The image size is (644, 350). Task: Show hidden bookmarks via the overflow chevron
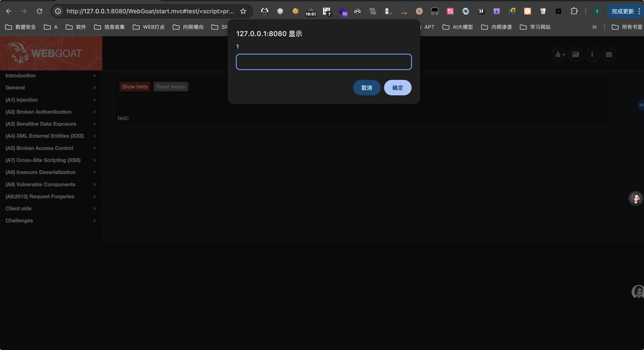point(595,27)
